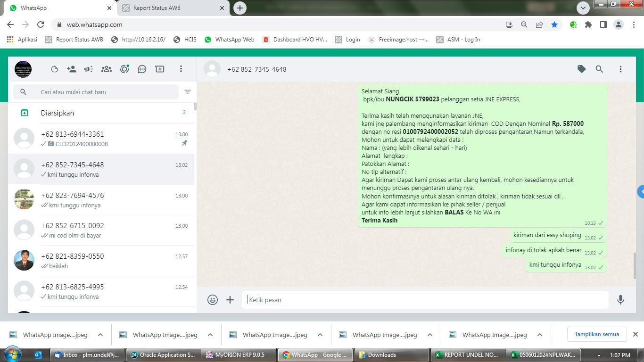Focus the 'Cari atau mulai chat baru' field

[x=96, y=92]
